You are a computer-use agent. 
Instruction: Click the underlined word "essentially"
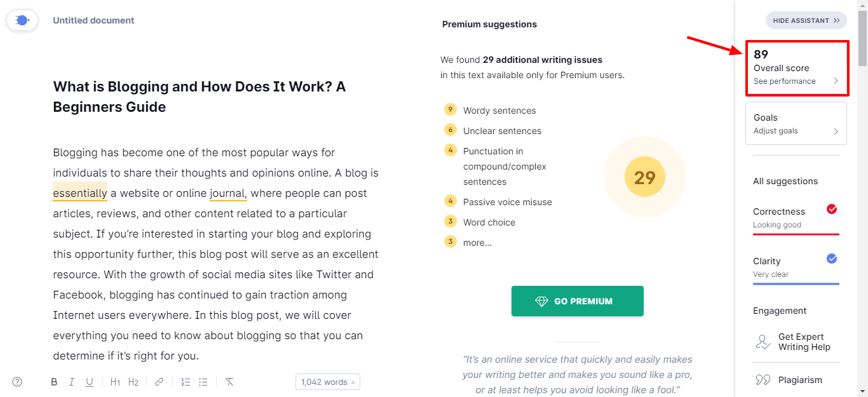point(80,193)
